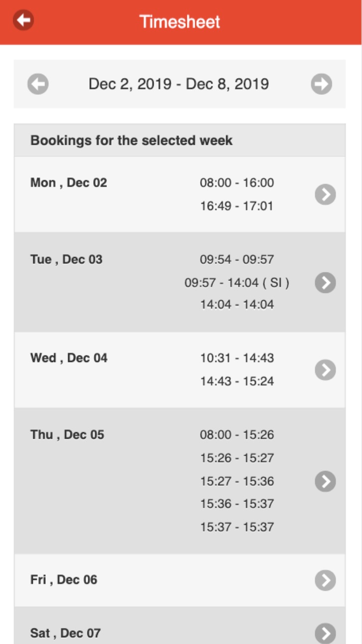The height and width of the screenshot is (644, 362).
Task: Select the Mon, Dec 02 row label
Action: click(69, 183)
